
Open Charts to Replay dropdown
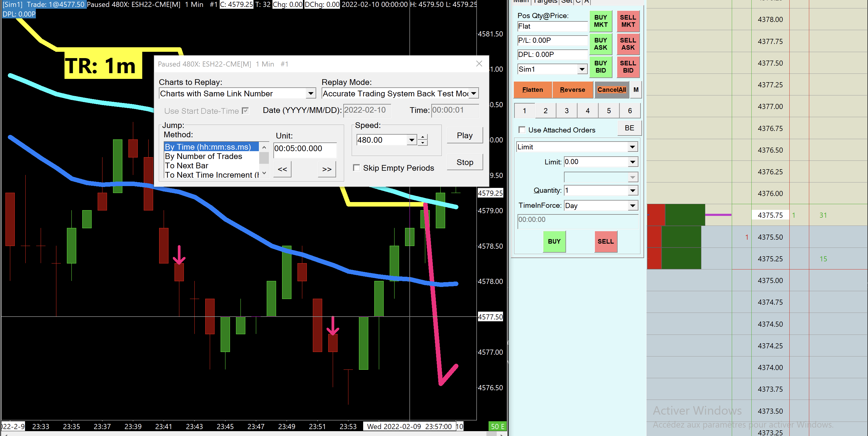coord(310,94)
